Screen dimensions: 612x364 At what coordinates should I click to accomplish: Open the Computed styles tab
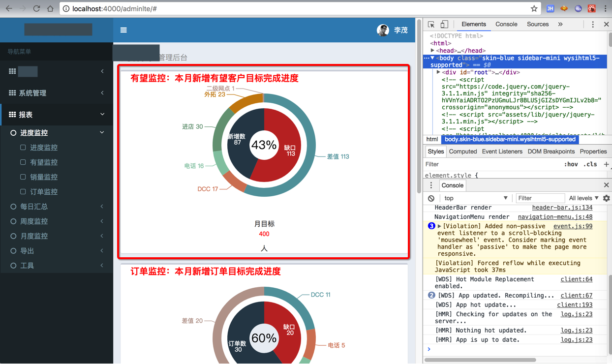pyautogui.click(x=463, y=152)
